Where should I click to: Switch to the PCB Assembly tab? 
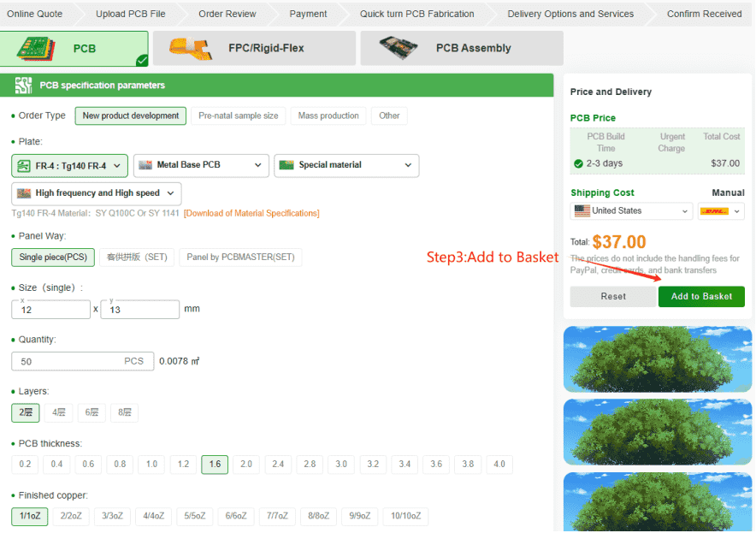(461, 48)
